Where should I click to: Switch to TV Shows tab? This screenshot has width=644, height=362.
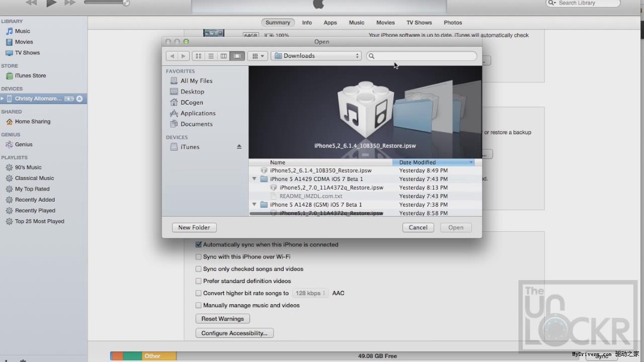click(419, 23)
